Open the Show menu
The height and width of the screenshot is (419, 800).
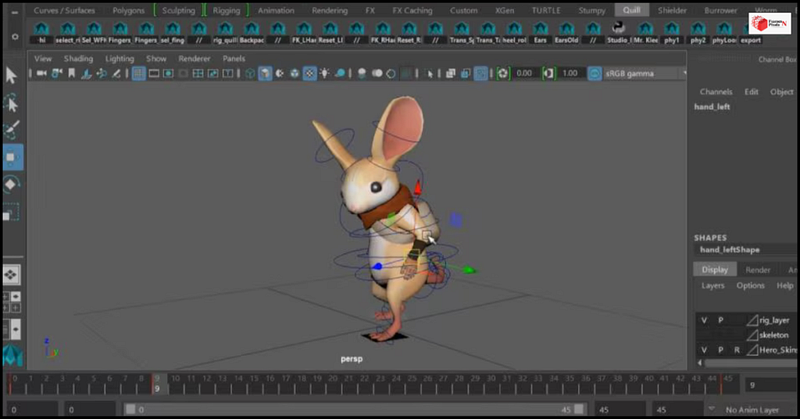[x=156, y=59]
